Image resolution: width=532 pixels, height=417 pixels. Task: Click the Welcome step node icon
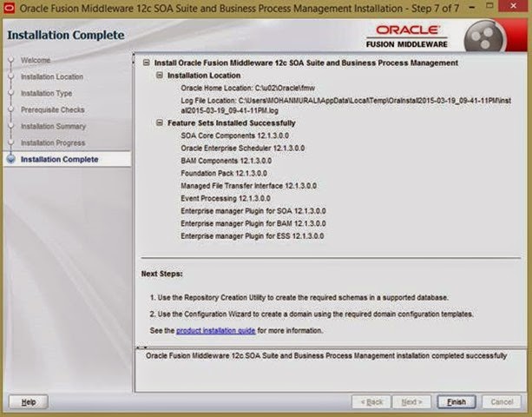pyautogui.click(x=11, y=60)
